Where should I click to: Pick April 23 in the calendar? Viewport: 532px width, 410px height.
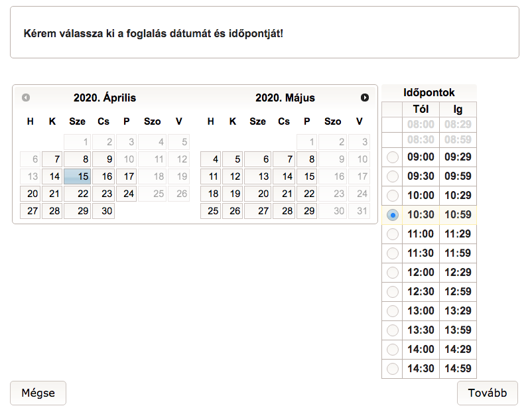click(103, 194)
